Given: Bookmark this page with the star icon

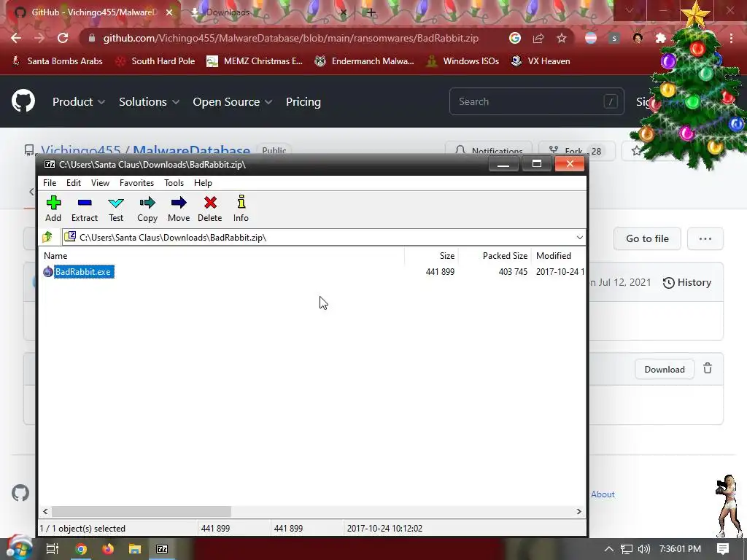Looking at the screenshot, I should pyautogui.click(x=562, y=38).
